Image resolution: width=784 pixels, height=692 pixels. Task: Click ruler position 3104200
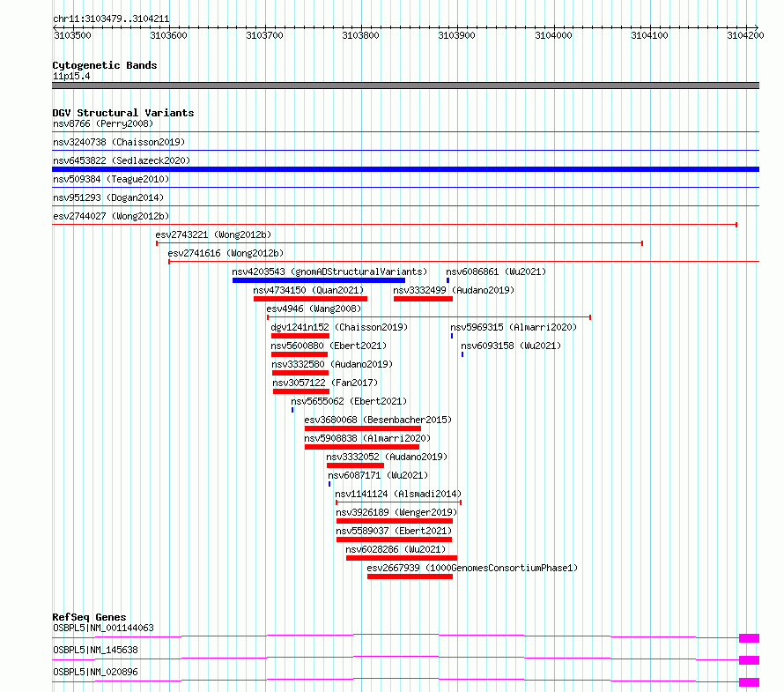(x=745, y=35)
